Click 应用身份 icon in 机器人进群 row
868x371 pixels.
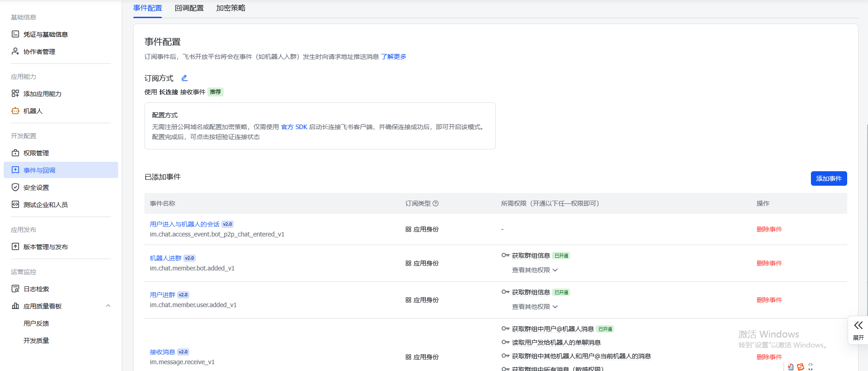tap(408, 263)
